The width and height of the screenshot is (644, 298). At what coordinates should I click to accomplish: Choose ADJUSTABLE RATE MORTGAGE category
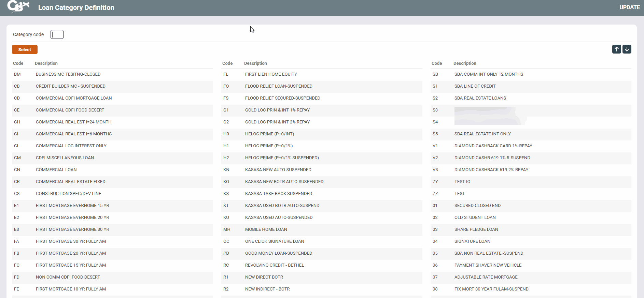[486, 277]
